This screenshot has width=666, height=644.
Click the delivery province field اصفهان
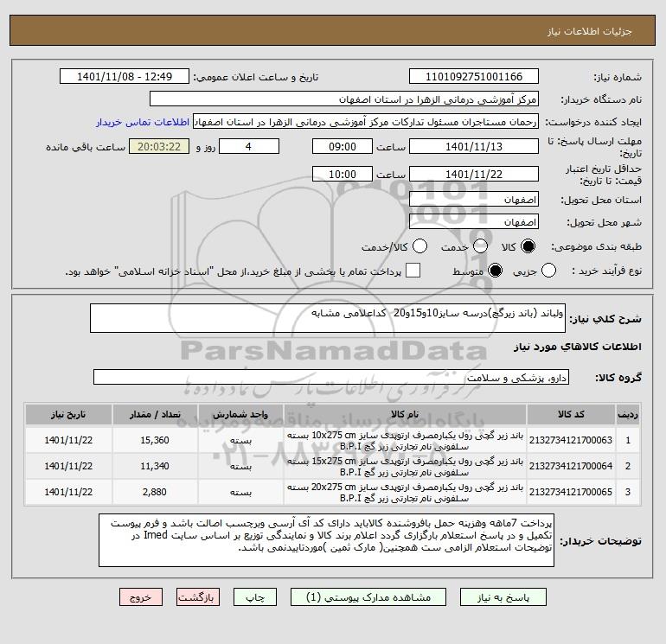pyautogui.click(x=474, y=200)
